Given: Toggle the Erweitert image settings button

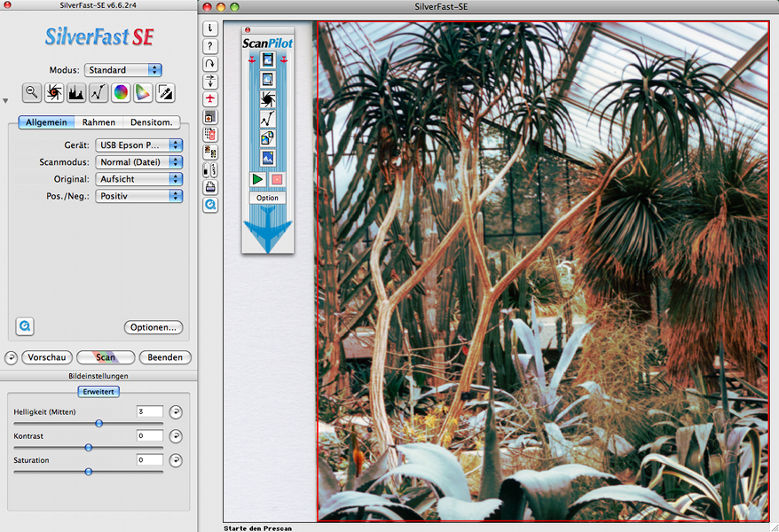Looking at the screenshot, I should 98,391.
